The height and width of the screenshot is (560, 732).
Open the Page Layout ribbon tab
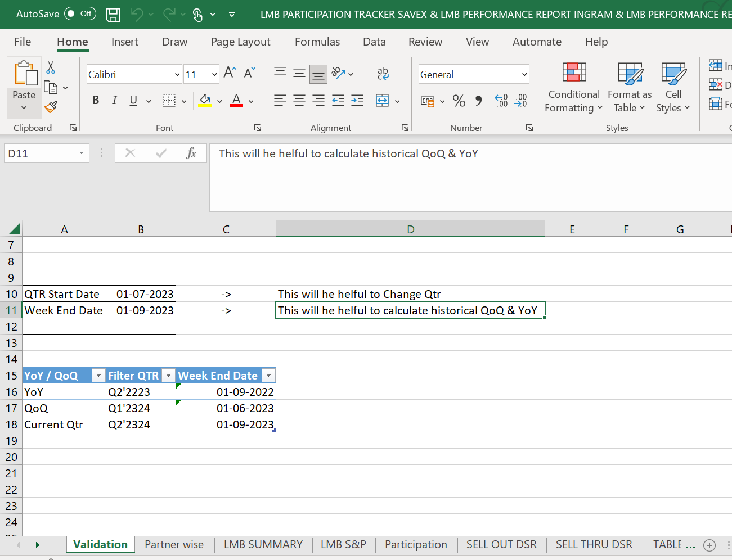point(240,42)
